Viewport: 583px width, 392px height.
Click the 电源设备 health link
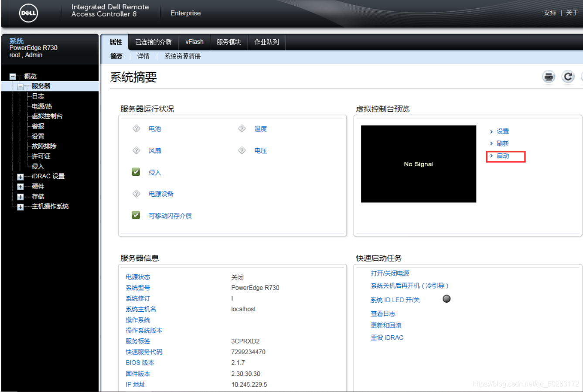tap(161, 194)
